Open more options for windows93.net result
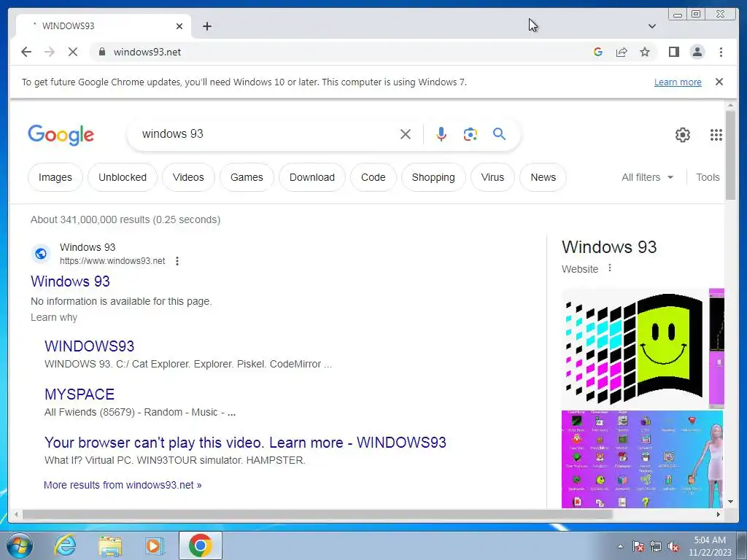The height and width of the screenshot is (560, 747). pyautogui.click(x=177, y=261)
